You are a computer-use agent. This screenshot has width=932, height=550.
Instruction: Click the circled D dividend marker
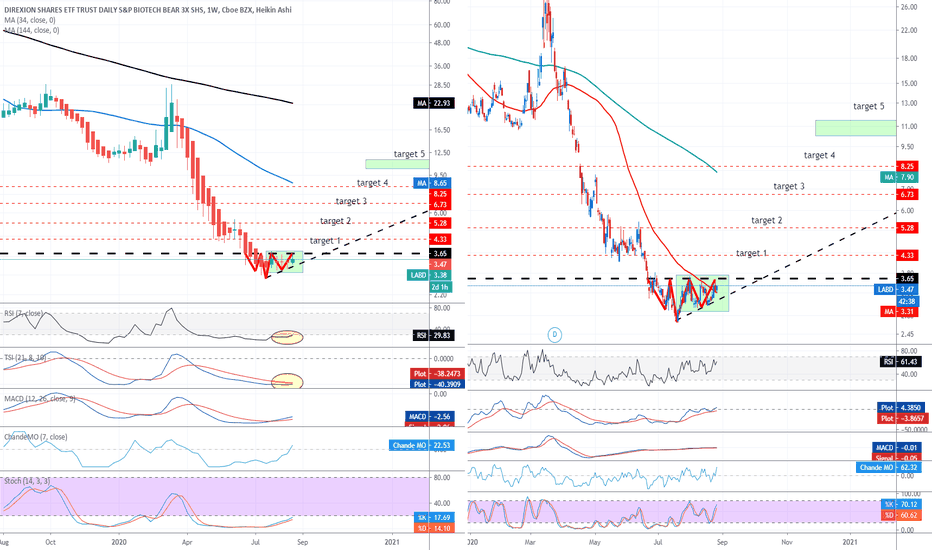click(x=554, y=335)
